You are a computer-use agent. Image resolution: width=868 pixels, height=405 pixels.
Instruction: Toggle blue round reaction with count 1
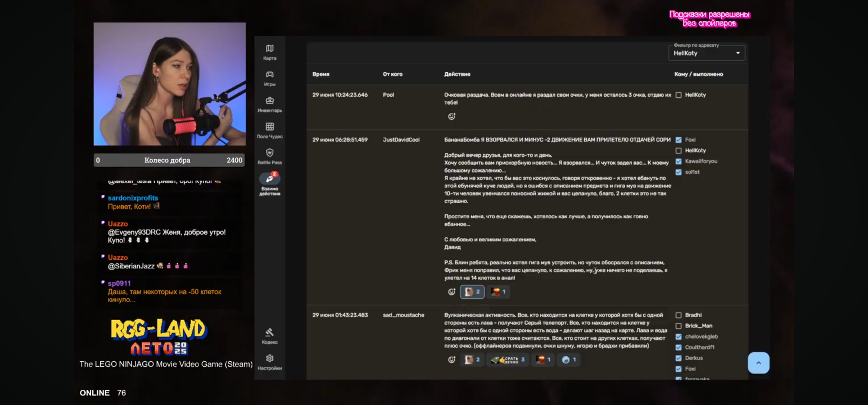point(569,359)
